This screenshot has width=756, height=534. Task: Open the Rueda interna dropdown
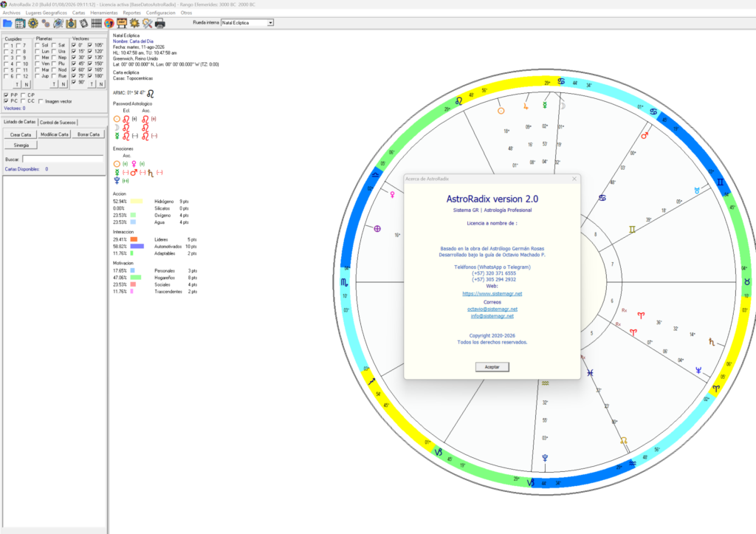point(270,23)
